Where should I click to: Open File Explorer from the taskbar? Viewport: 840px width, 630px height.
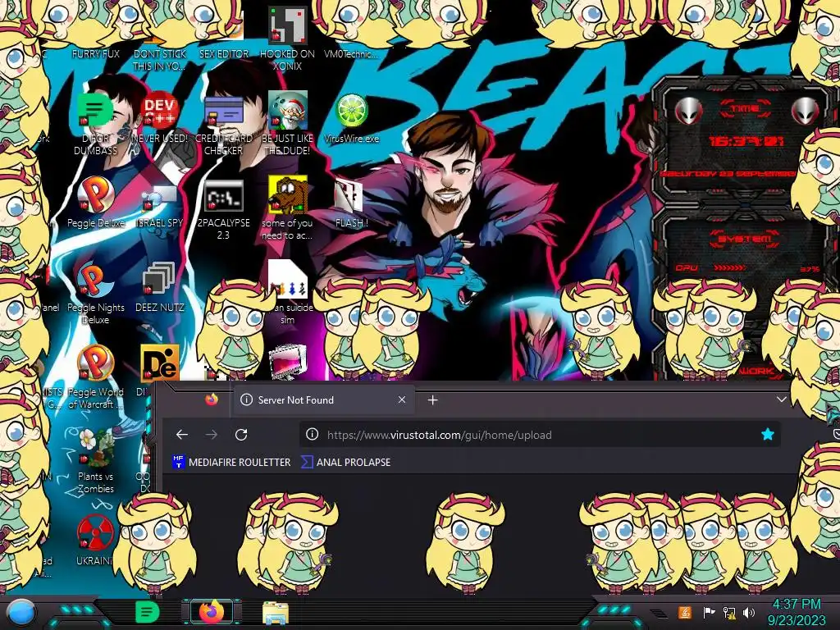pos(276,612)
